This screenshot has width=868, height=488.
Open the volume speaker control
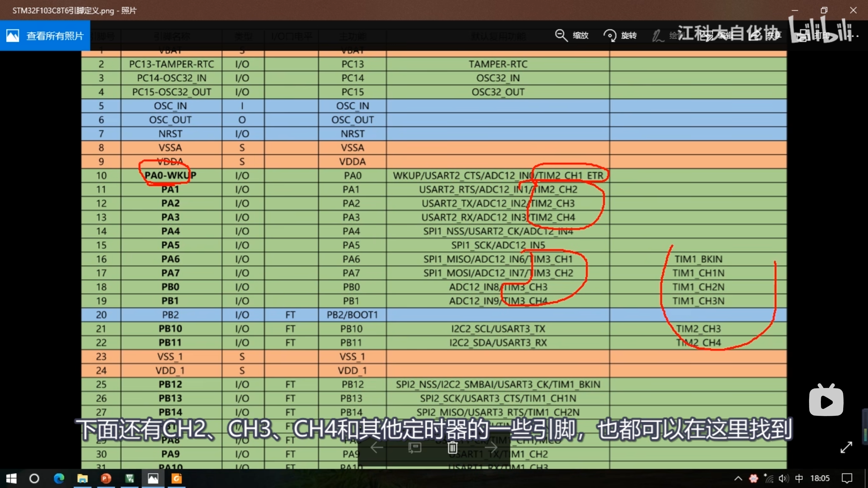783,479
